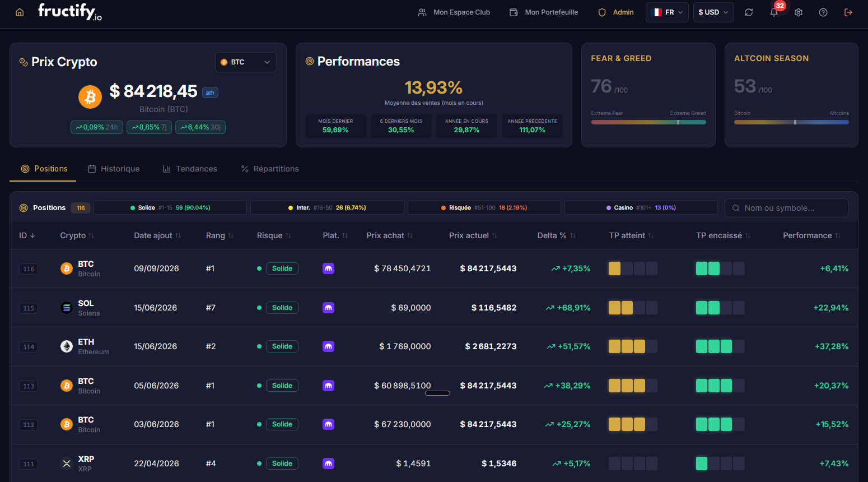The width and height of the screenshot is (868, 482).
Task: Click the large Bitcoin logo in Prix Crypto
Action: (90, 97)
